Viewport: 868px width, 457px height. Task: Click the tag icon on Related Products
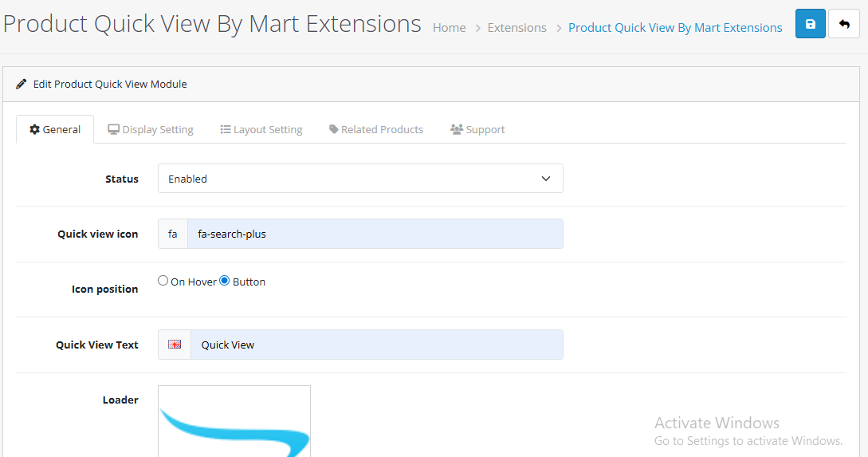(x=334, y=129)
